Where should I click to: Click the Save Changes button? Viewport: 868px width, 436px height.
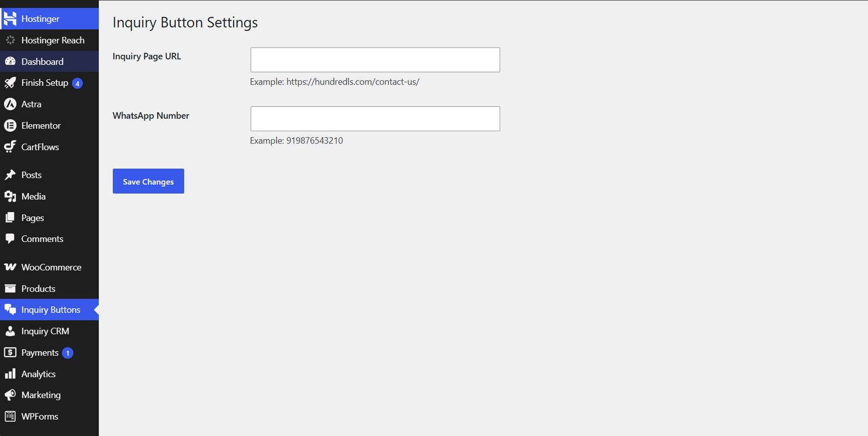click(148, 181)
